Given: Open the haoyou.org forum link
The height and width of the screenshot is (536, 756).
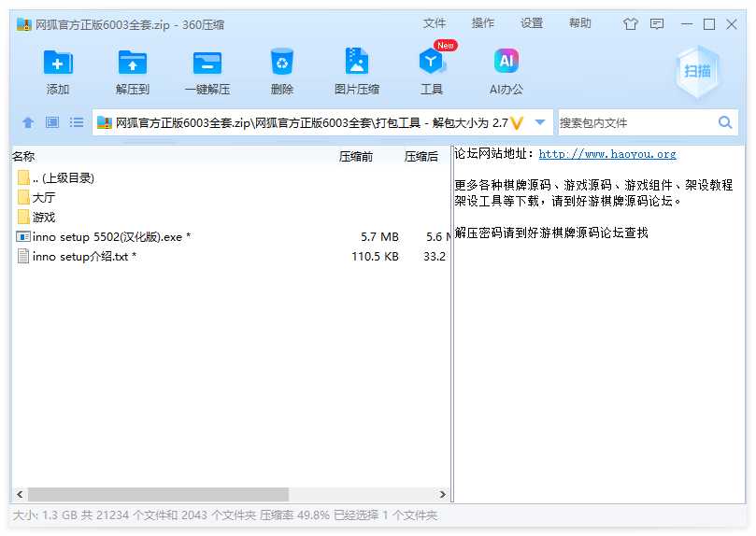Looking at the screenshot, I should 607,154.
